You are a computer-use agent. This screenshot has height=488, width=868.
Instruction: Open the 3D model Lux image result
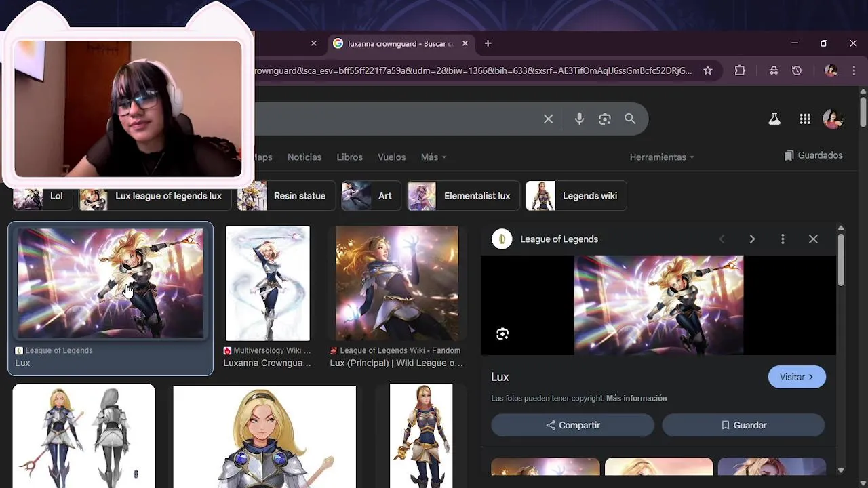tap(421, 436)
